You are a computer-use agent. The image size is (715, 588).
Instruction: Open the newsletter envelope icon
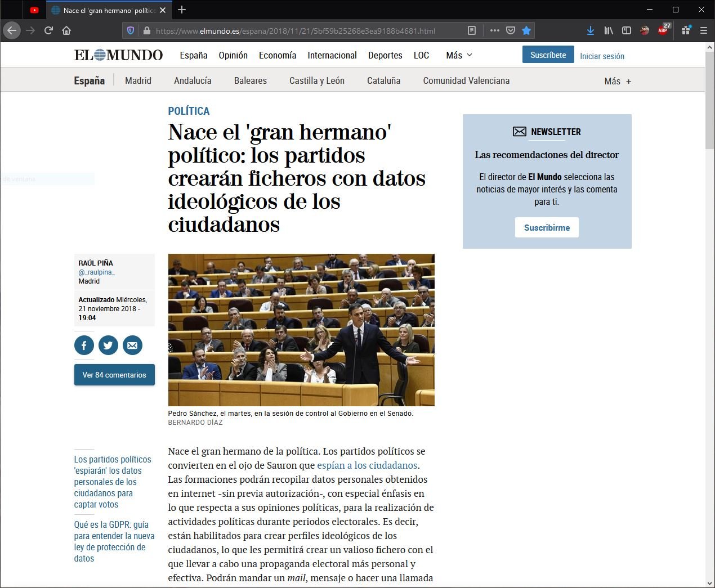click(x=519, y=132)
